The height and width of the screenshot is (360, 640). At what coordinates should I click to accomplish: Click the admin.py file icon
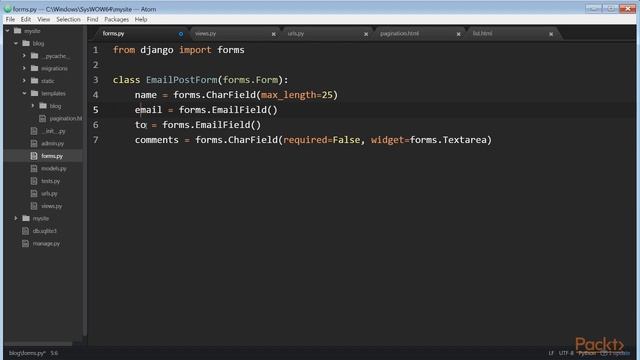[x=34, y=143]
